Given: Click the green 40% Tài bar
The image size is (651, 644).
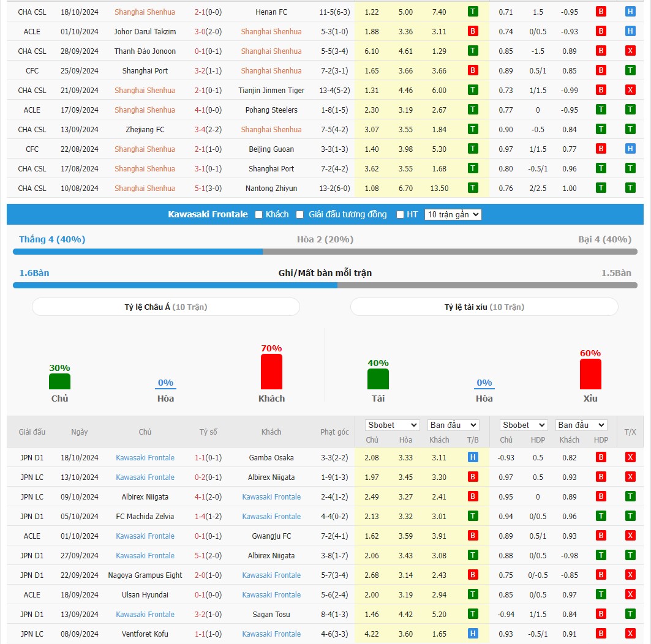Looking at the screenshot, I should point(378,379).
